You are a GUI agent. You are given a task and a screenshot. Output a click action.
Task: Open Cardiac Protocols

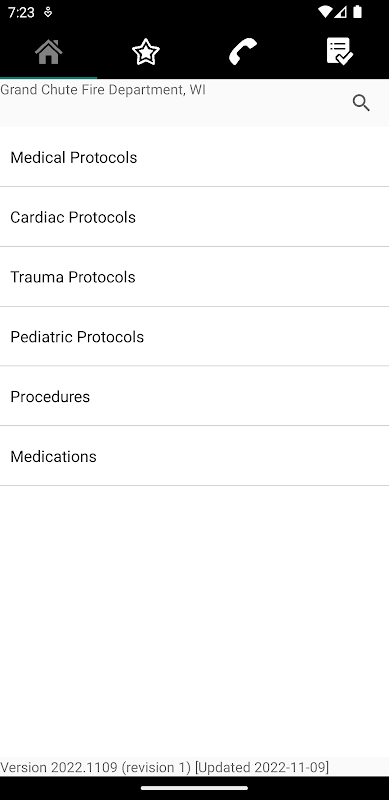tap(194, 217)
